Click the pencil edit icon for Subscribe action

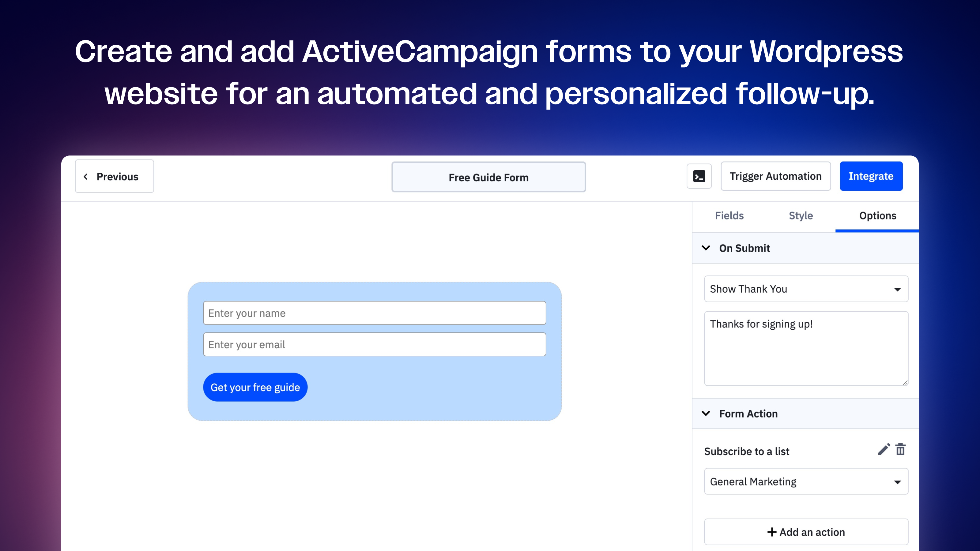pos(883,449)
